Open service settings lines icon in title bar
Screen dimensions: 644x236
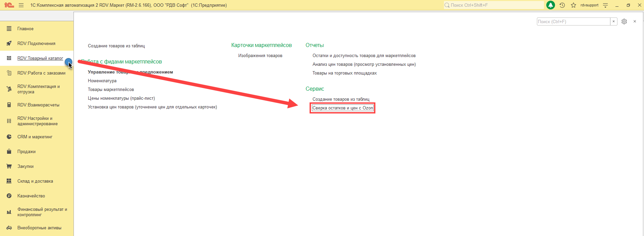605,5
